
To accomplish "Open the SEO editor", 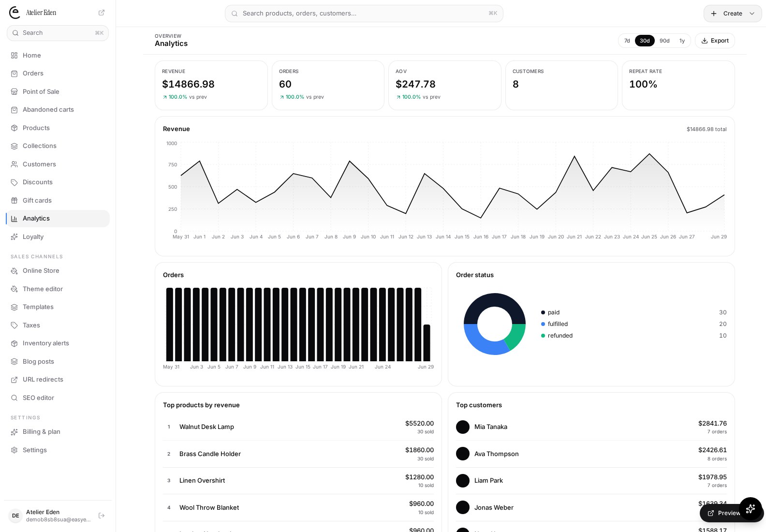I will (x=58, y=398).
